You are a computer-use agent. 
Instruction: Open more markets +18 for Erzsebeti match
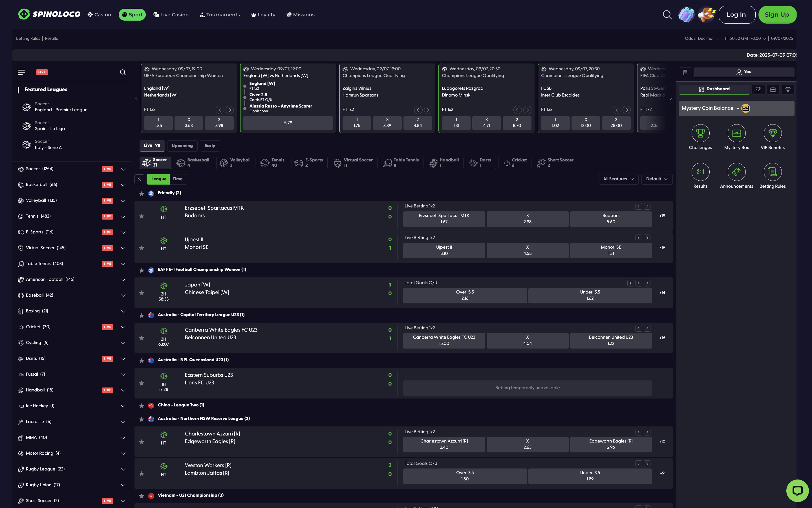pyautogui.click(x=662, y=216)
